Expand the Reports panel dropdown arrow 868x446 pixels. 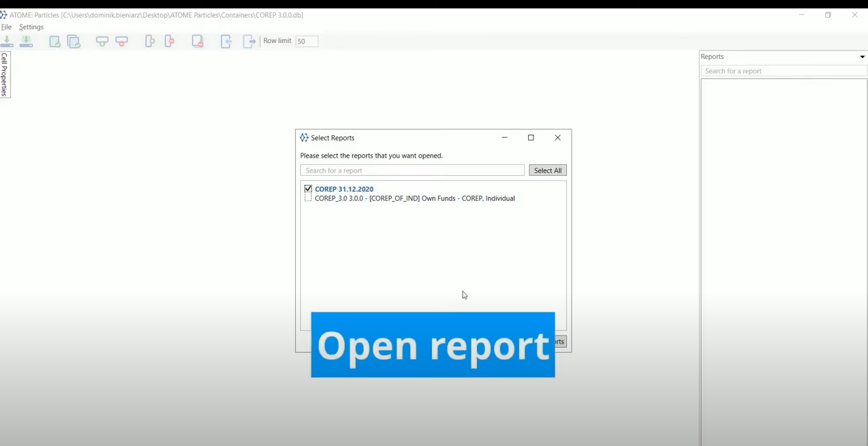click(862, 57)
